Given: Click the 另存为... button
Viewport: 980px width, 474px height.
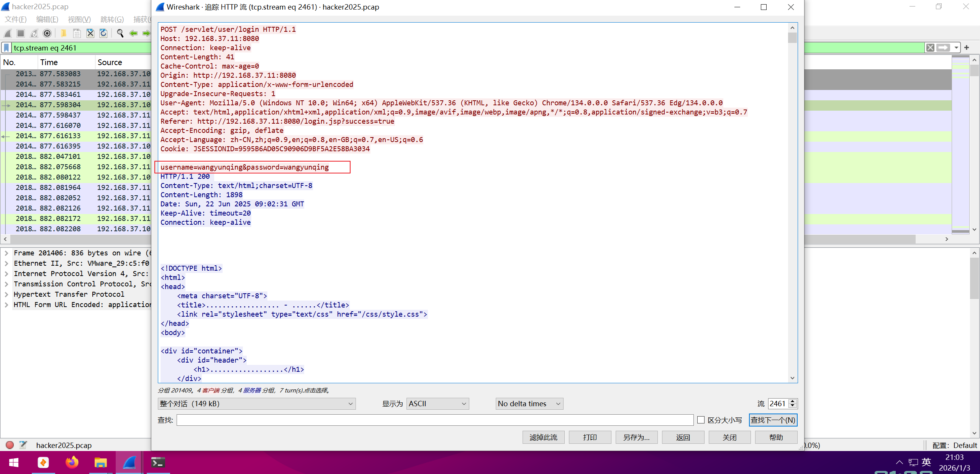Looking at the screenshot, I should (x=636, y=437).
